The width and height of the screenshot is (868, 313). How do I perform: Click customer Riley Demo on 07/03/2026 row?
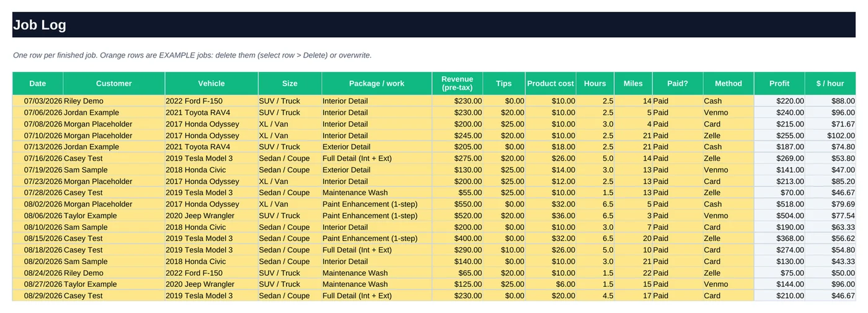[x=114, y=101]
